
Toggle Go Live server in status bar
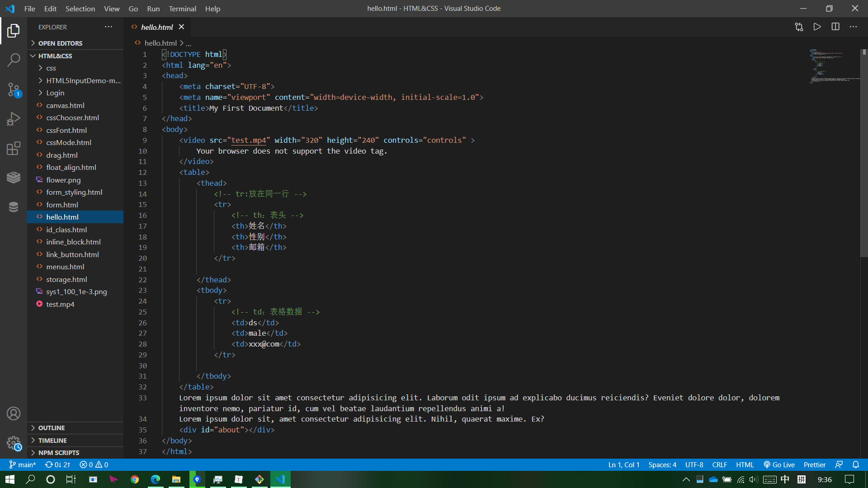(x=779, y=465)
